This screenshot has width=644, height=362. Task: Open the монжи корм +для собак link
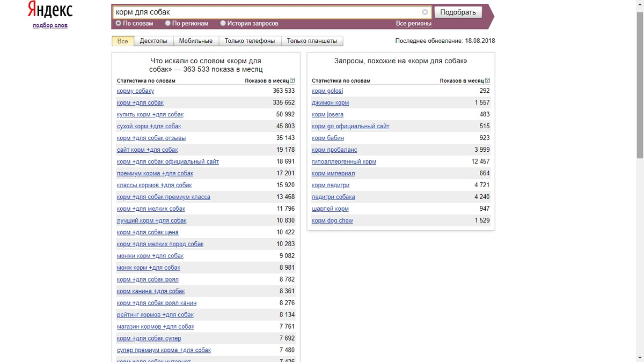[150, 256]
